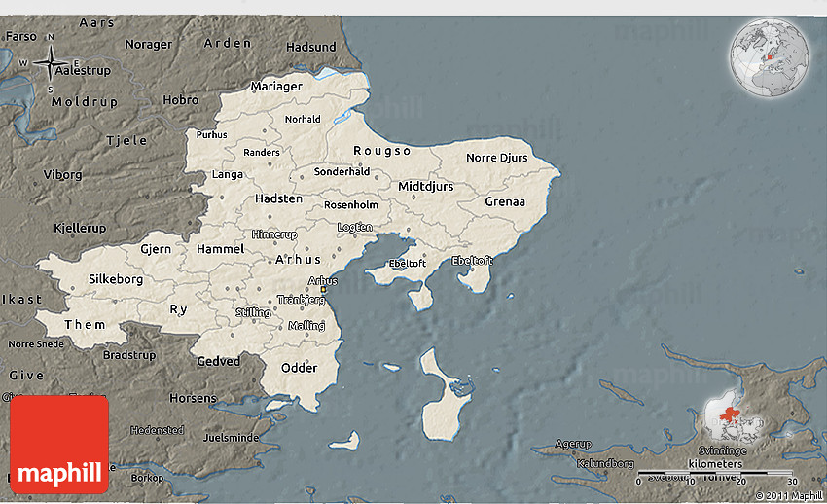Click the yellow Arhus city marker
Viewport: 827px width, 504px height.
pos(323,289)
